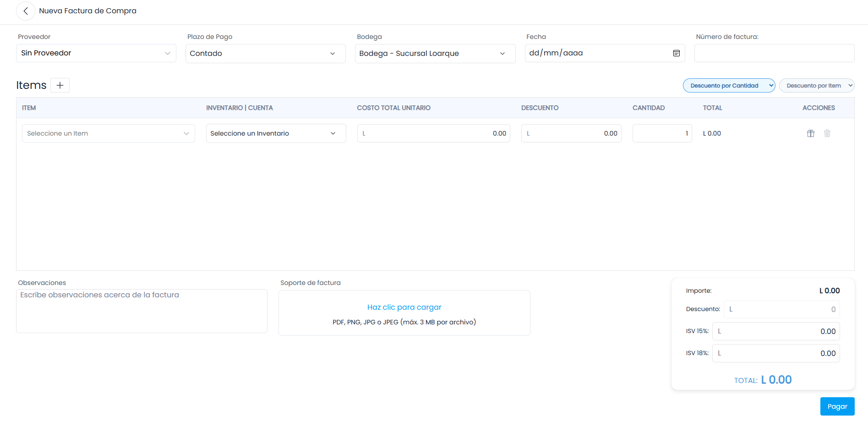Add a new item with the plus icon
868x427 pixels.
[60, 85]
